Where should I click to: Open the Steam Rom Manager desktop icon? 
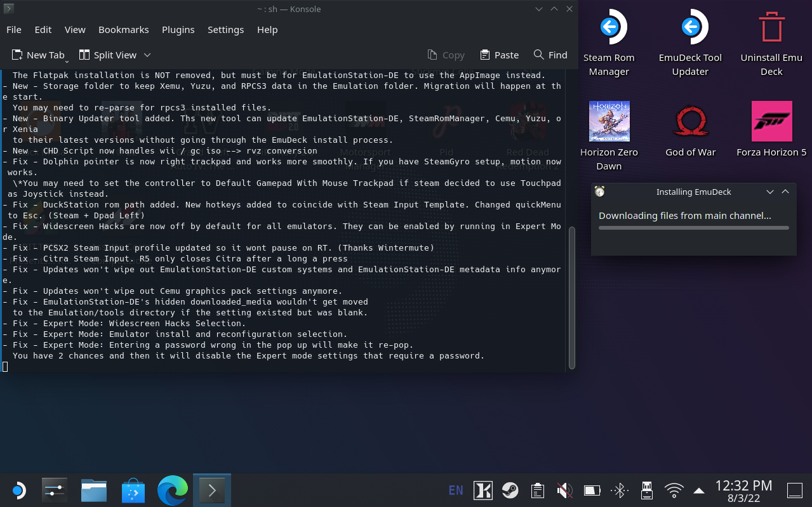608,43
